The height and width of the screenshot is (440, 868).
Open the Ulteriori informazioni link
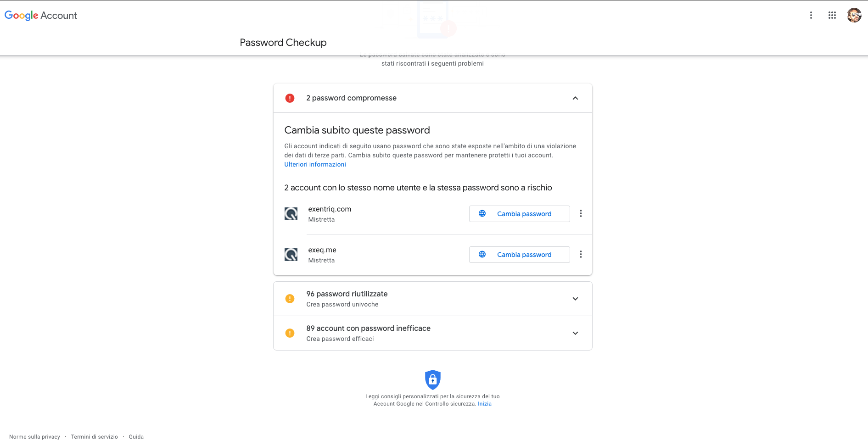coord(315,164)
